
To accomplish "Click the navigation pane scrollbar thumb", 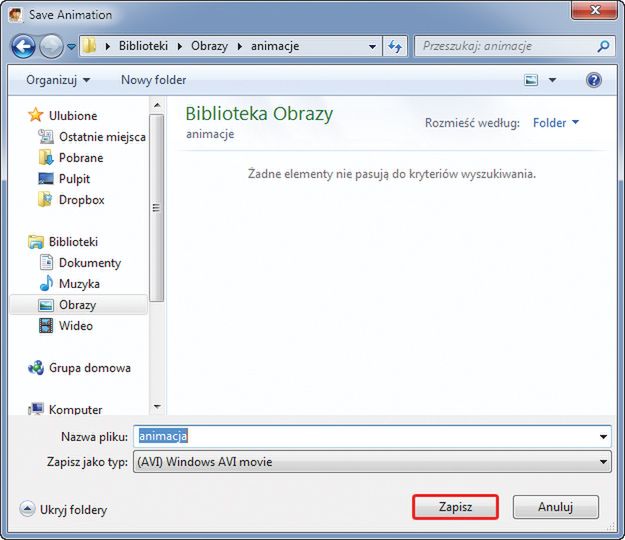I will click(157, 208).
